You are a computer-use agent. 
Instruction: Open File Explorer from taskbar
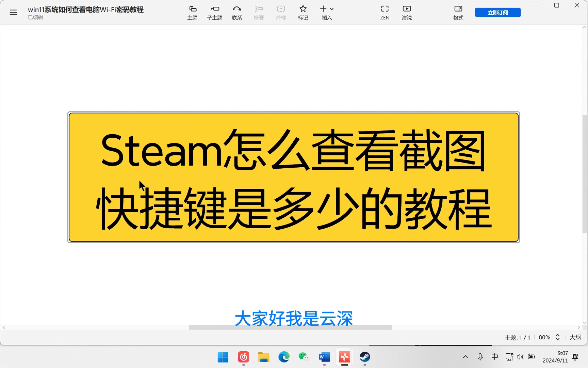point(264,357)
